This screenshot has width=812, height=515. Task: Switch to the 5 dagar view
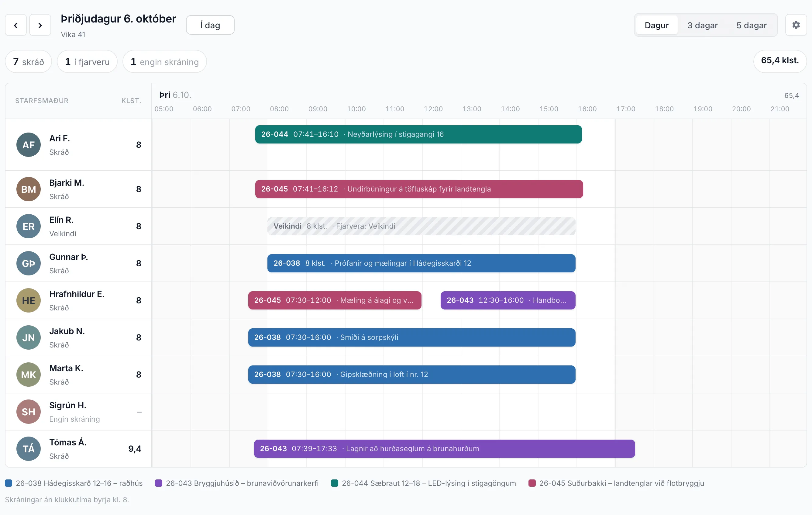click(x=751, y=25)
